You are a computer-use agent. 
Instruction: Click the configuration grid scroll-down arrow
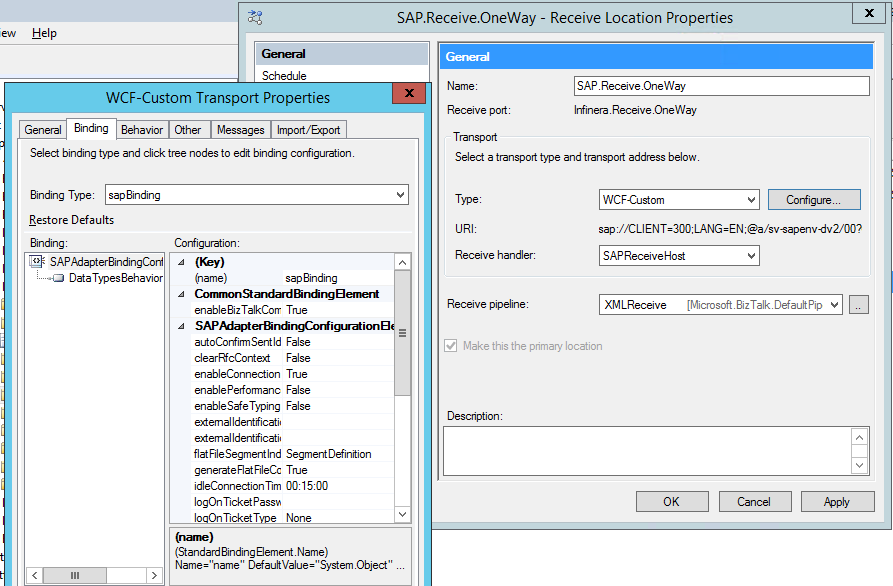tap(403, 514)
